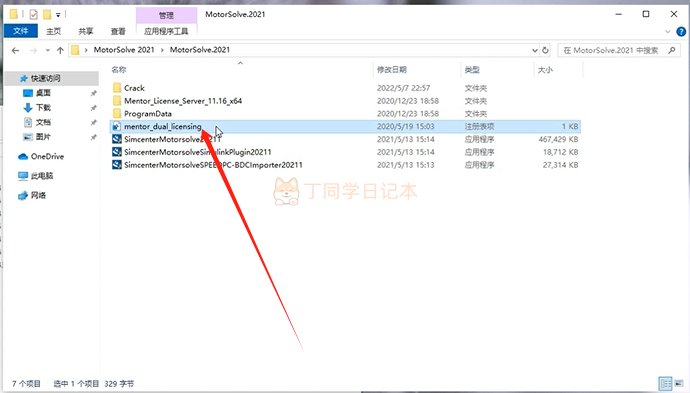Screen dimensions: 690x393
Task: Switch to large icons view in status bar
Action: 679,383
